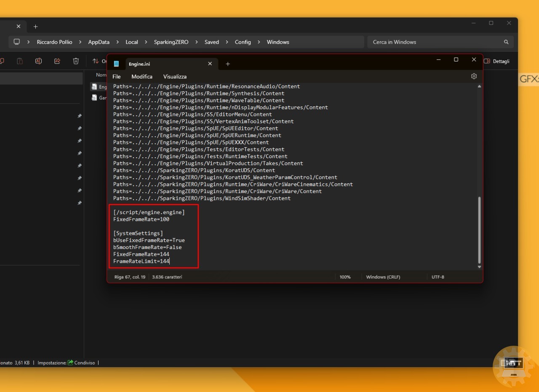Click the Rename icon in Explorer toolbar
539x392 pixels.
point(38,61)
